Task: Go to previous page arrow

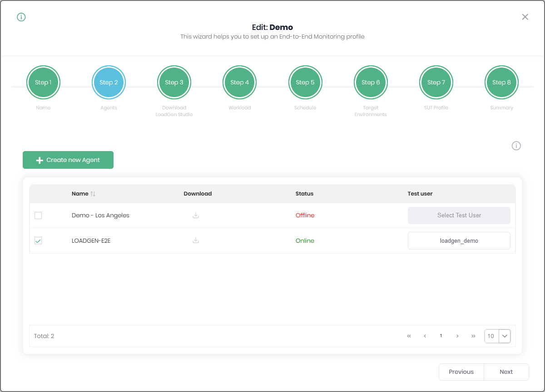Action: coord(425,336)
